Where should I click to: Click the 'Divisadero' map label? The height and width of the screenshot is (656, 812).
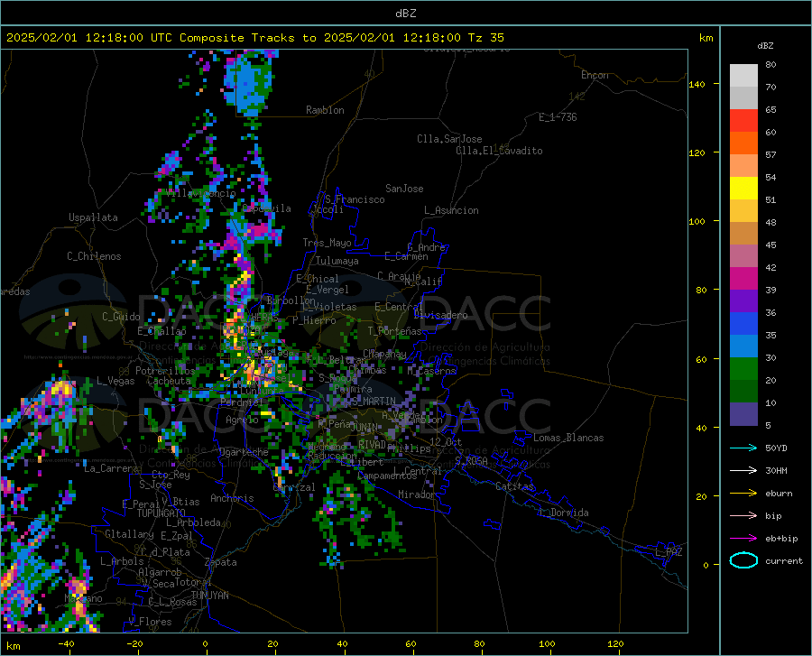click(440, 315)
